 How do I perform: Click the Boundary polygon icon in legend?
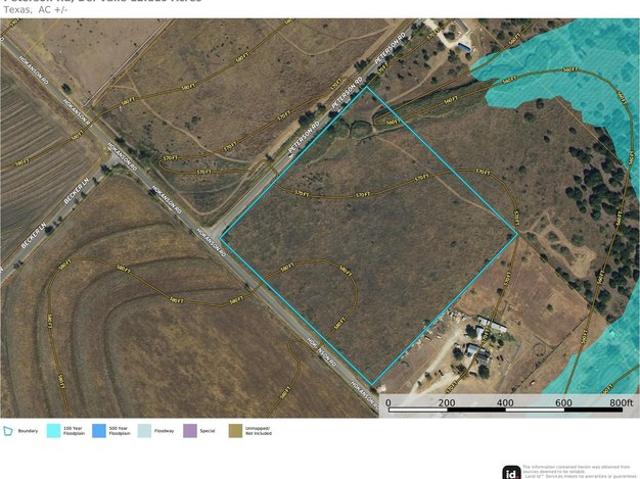coord(8,431)
